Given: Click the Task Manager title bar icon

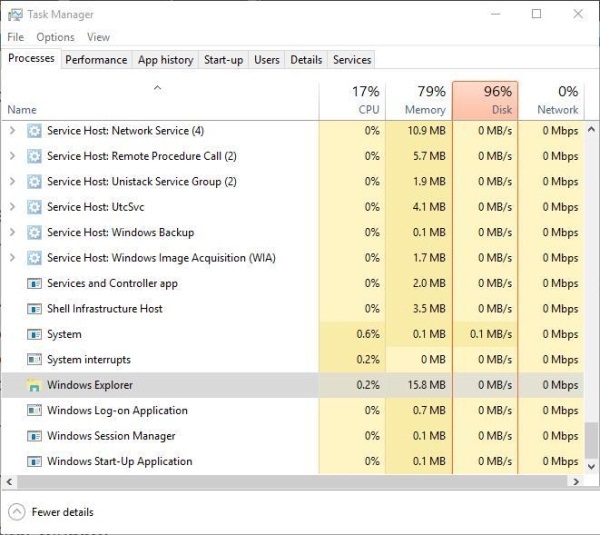Looking at the screenshot, I should click(13, 14).
